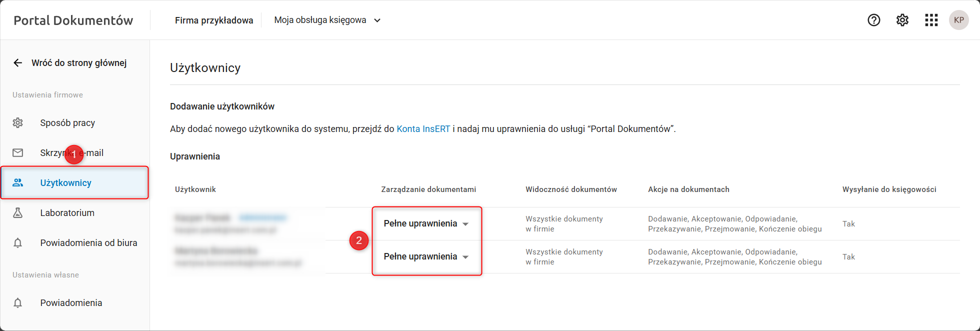Click the Skrzynka e-mail envelope icon
This screenshot has width=980, height=331.
pos(18,152)
